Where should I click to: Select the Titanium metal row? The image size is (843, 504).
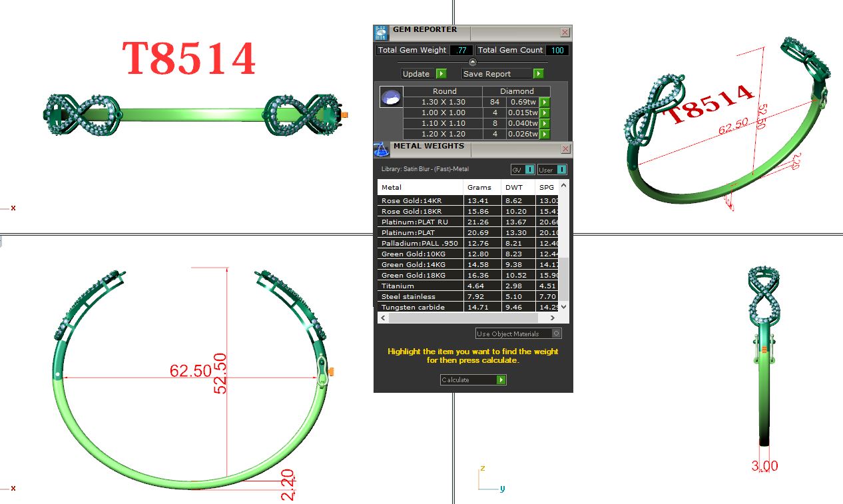click(420, 286)
